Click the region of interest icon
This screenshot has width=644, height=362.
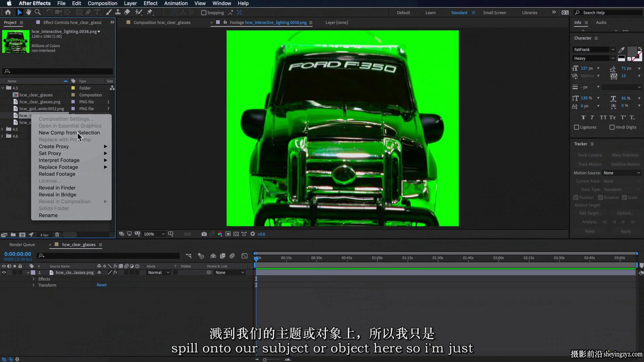(228, 234)
